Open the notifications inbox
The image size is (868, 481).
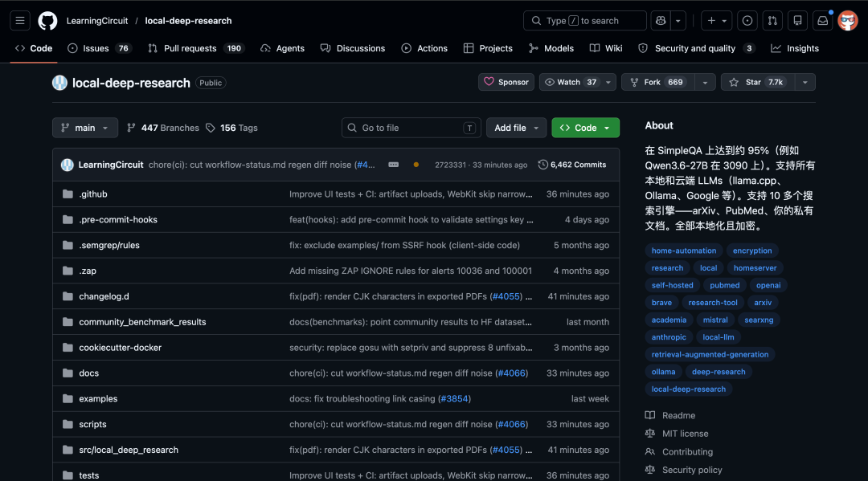coord(823,20)
